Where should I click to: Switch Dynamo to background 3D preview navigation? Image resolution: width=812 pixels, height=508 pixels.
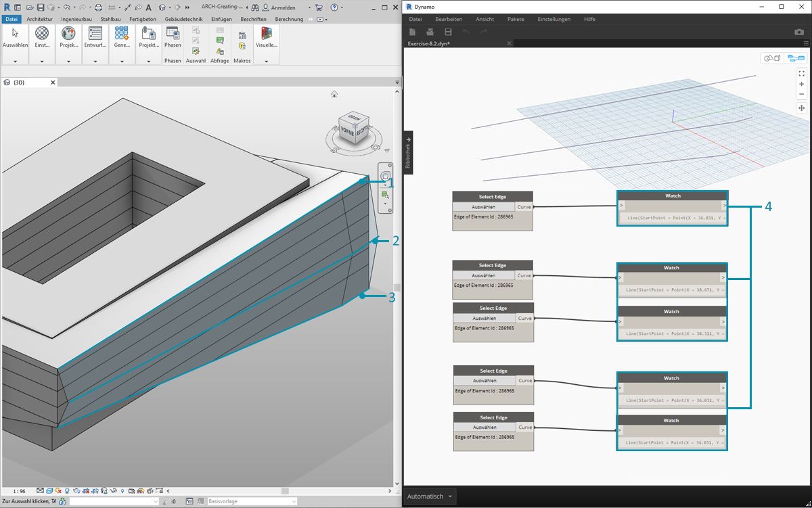click(x=772, y=58)
